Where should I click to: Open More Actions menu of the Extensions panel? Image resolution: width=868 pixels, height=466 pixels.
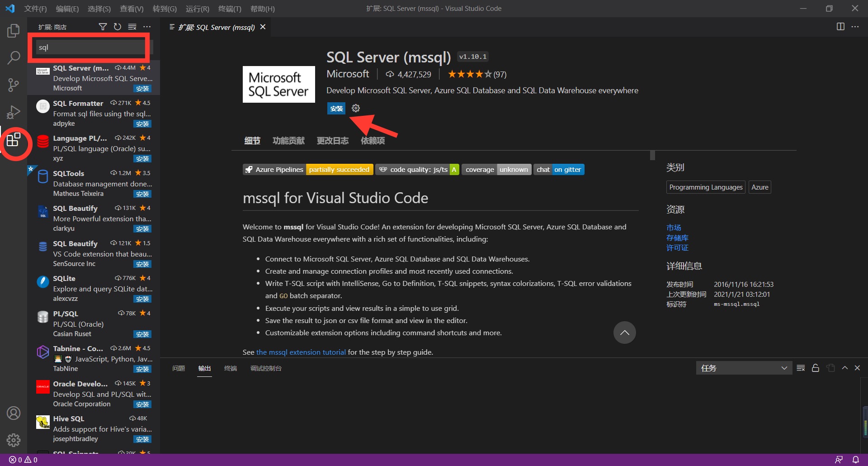coord(147,26)
